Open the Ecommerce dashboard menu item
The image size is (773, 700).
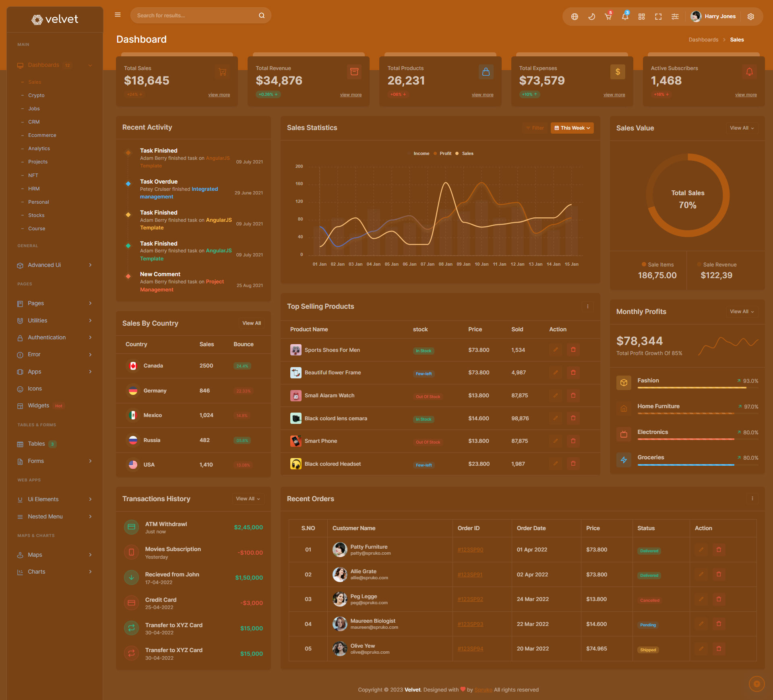(x=42, y=135)
